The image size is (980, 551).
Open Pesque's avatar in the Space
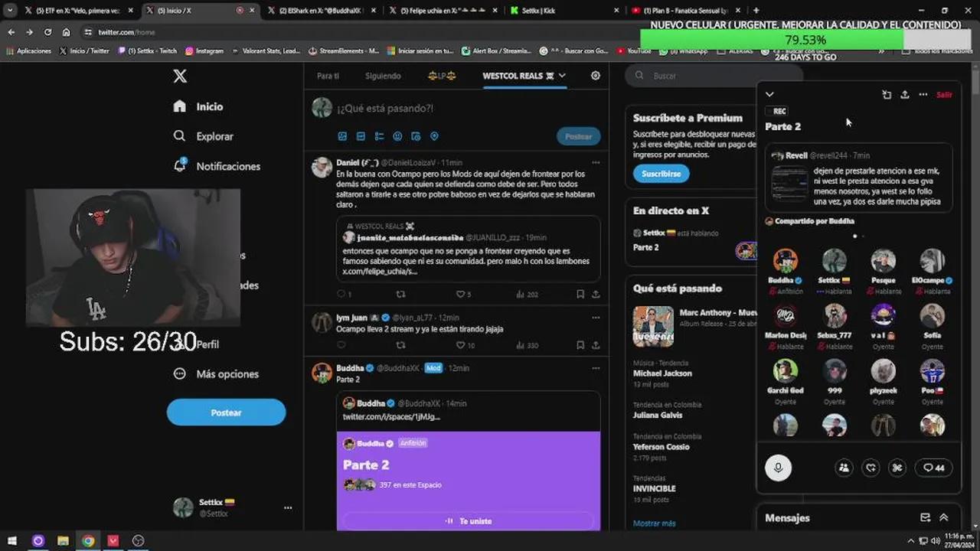point(883,261)
